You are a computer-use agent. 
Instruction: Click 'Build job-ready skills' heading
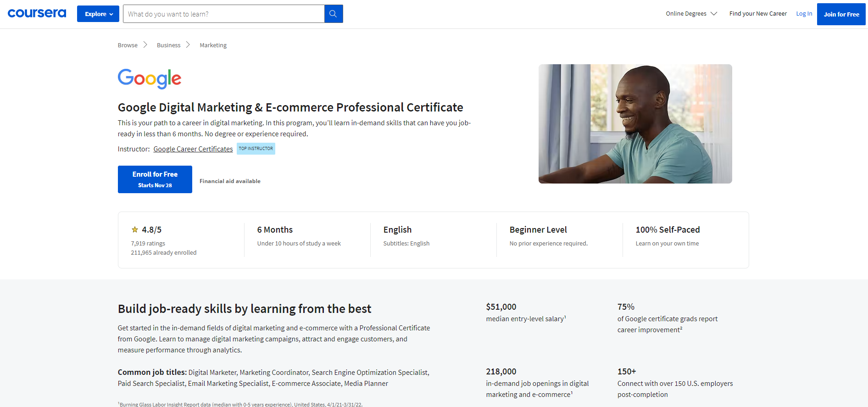click(x=245, y=309)
